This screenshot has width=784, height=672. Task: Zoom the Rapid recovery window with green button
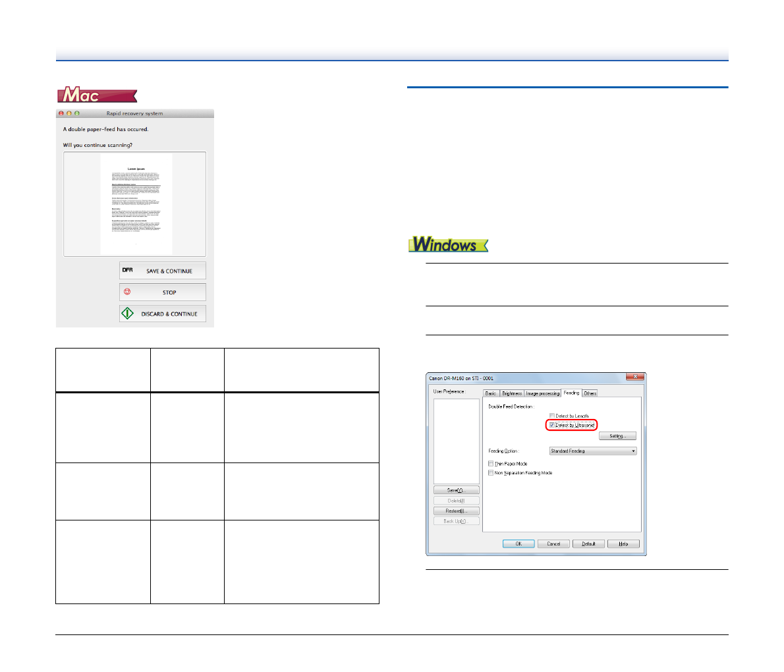76,113
